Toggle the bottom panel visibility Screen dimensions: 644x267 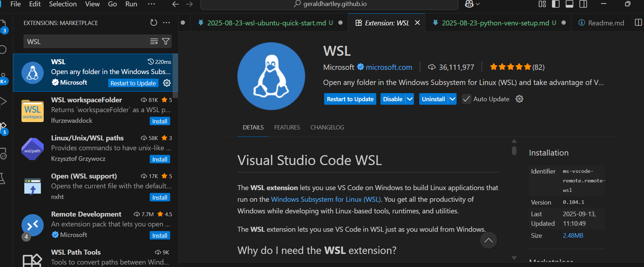(569, 4)
